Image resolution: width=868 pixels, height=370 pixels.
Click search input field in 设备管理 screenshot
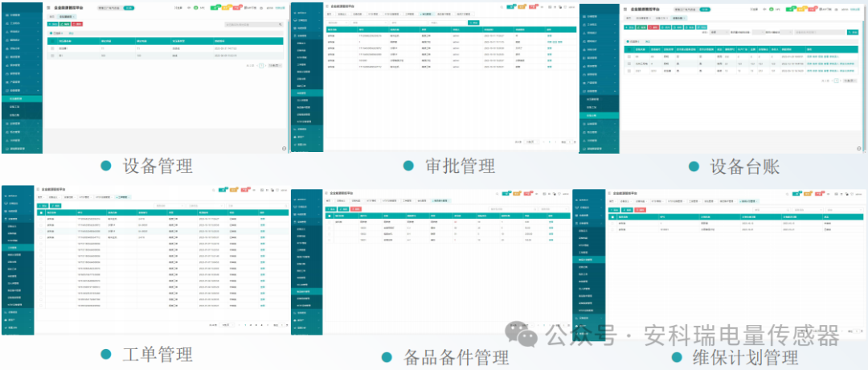253,24
